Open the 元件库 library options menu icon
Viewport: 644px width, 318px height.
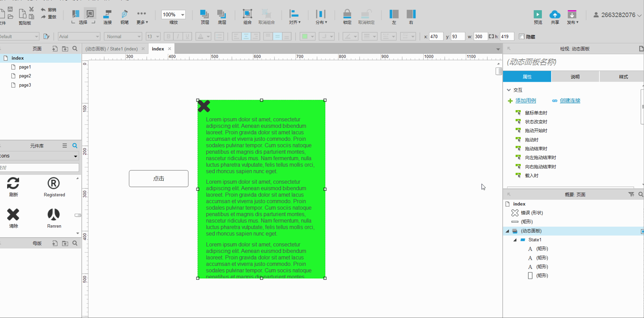(x=65, y=146)
